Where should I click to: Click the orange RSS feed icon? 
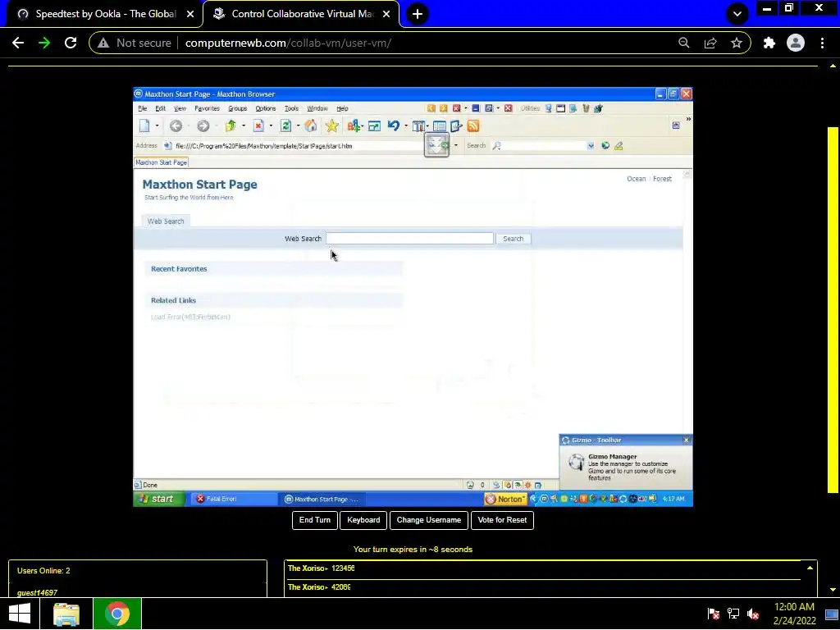click(473, 126)
